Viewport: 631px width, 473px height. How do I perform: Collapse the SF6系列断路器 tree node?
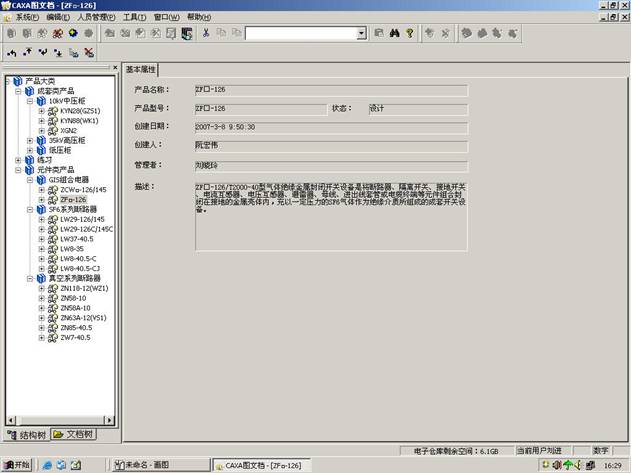pos(30,209)
